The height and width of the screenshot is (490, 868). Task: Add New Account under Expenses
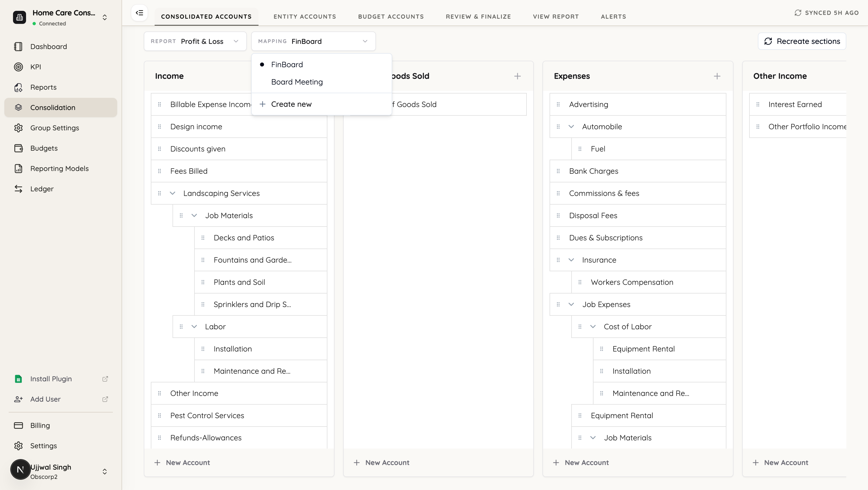(x=581, y=463)
